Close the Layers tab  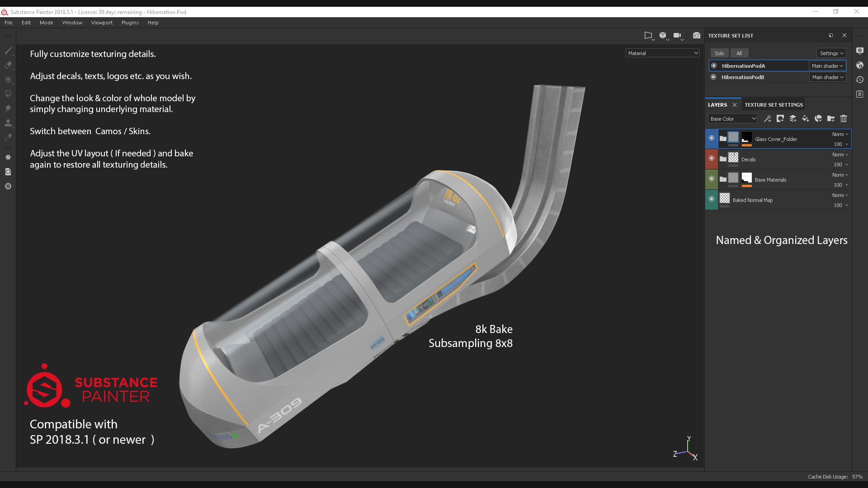(x=735, y=105)
